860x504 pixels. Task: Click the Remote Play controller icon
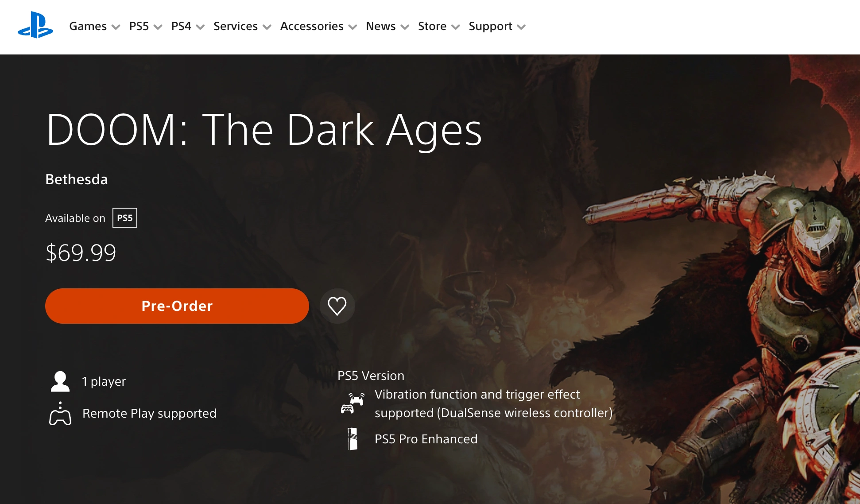coord(60,414)
